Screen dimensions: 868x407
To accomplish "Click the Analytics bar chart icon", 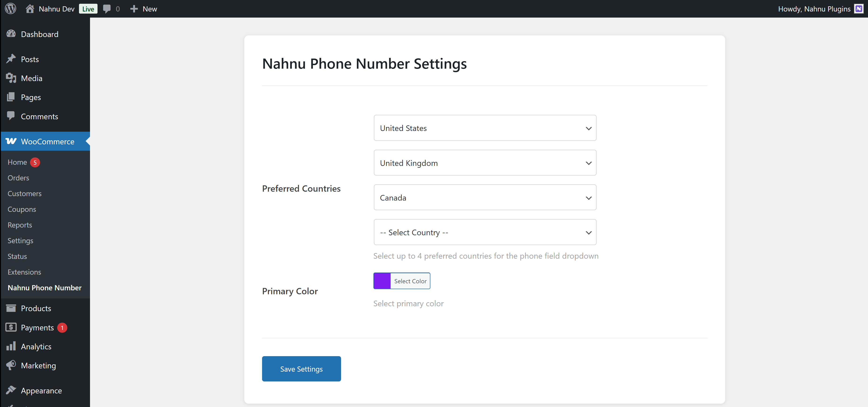I will [x=11, y=346].
